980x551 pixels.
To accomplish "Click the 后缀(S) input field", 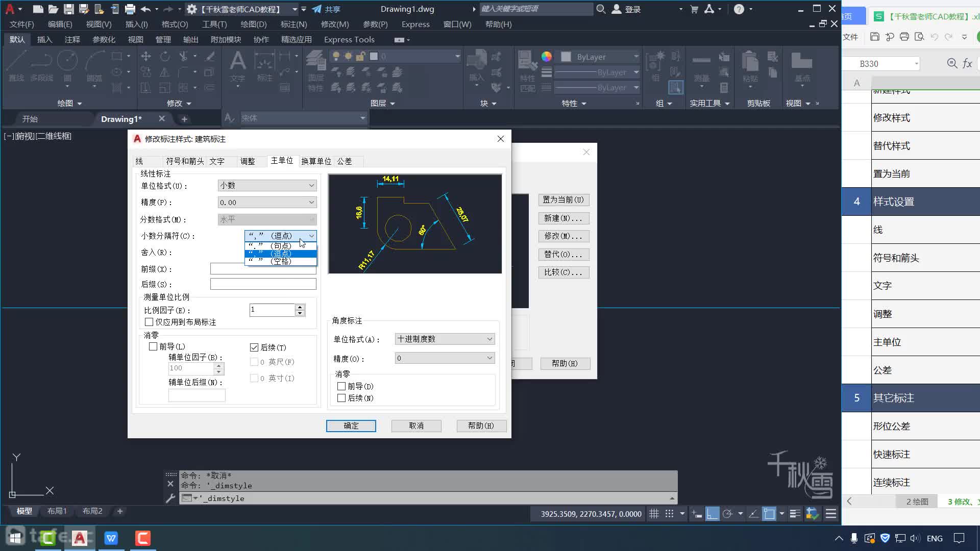I will [263, 284].
